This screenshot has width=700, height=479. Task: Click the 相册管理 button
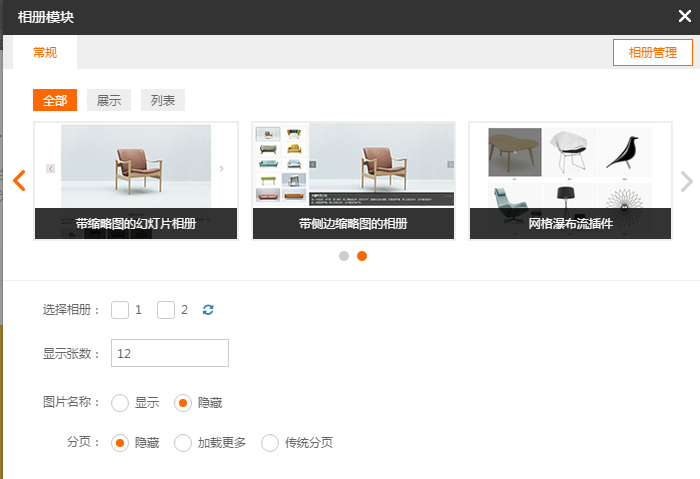(x=652, y=53)
